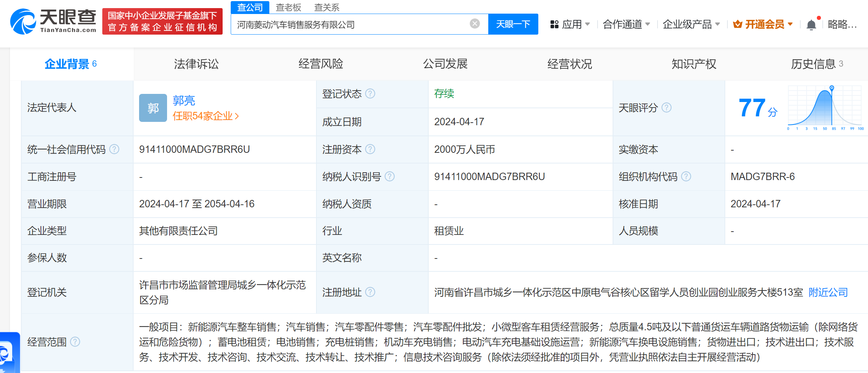This screenshot has width=868, height=373.
Task: Click the 天眼评分 score distribution chart
Action: (x=825, y=108)
